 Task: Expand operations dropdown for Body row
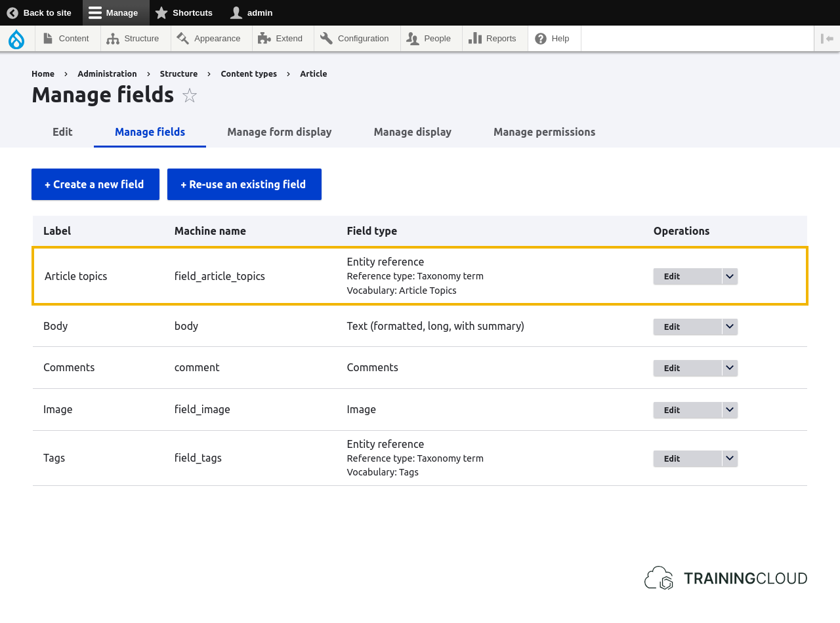point(730,327)
